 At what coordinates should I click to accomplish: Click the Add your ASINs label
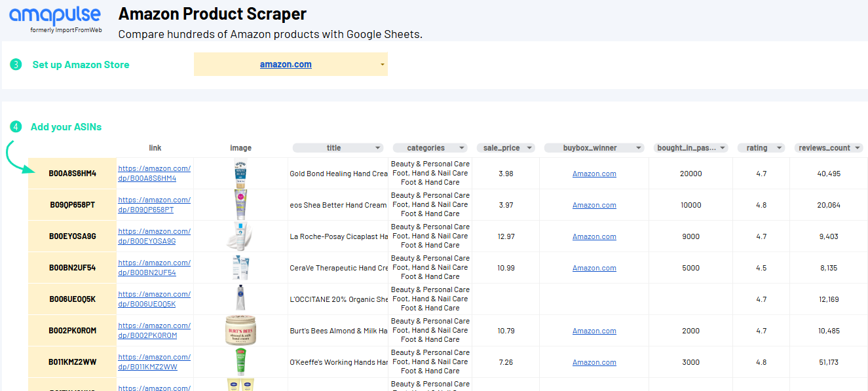(66, 127)
